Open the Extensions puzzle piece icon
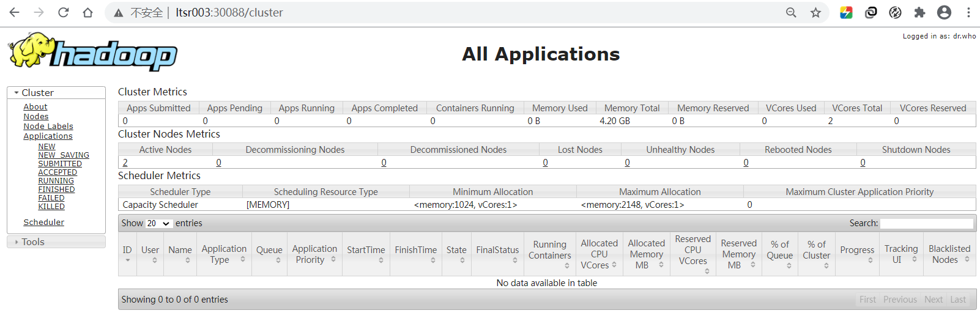980x313 pixels. click(919, 12)
